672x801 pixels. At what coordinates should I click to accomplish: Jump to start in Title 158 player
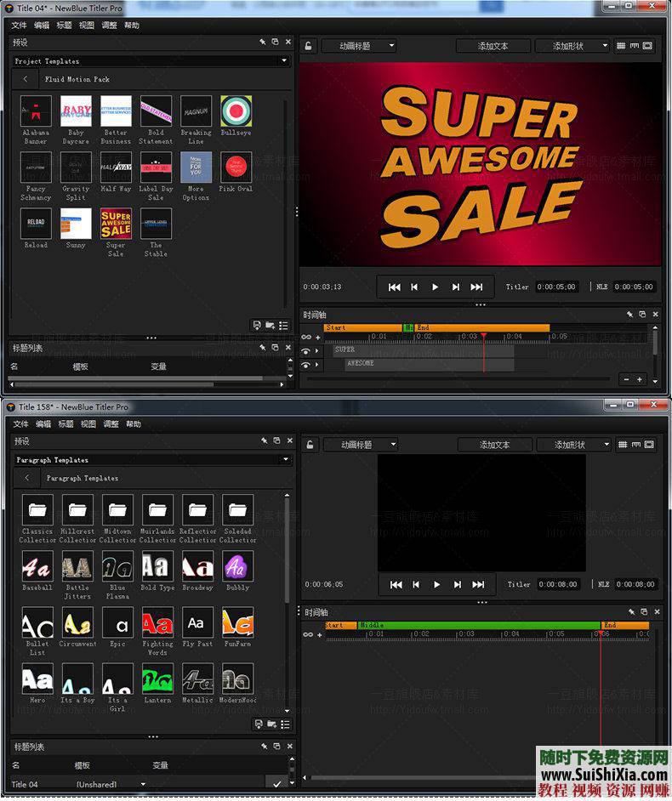(396, 585)
